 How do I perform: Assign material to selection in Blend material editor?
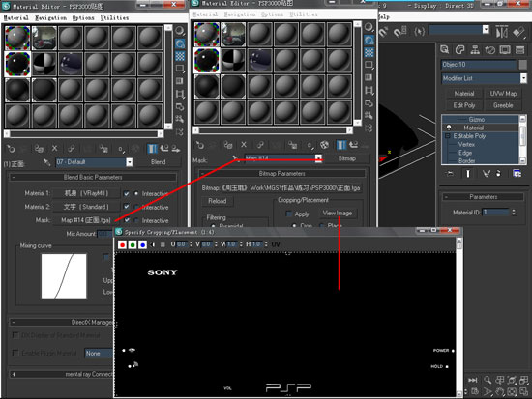(x=39, y=149)
